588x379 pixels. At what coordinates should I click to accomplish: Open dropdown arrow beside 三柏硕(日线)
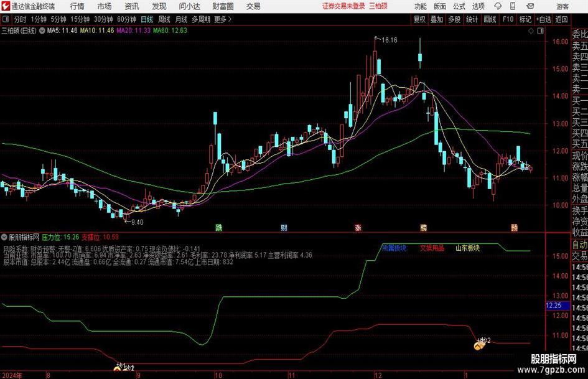pyautogui.click(x=42, y=30)
